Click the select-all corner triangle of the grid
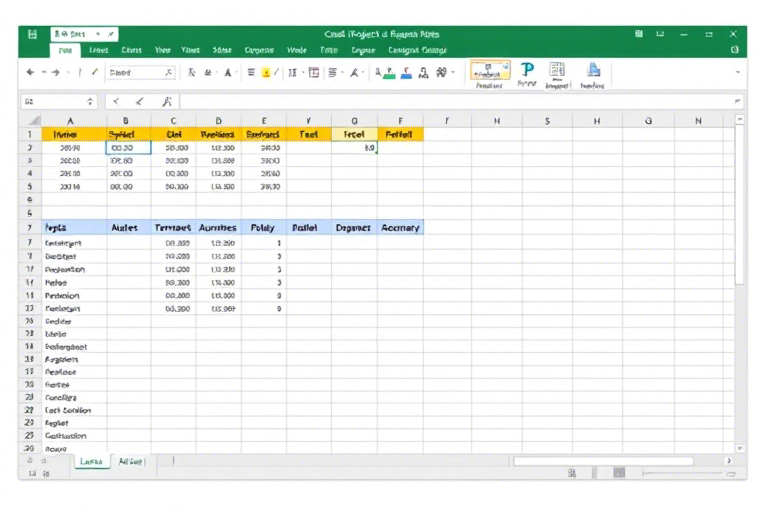 point(34,121)
